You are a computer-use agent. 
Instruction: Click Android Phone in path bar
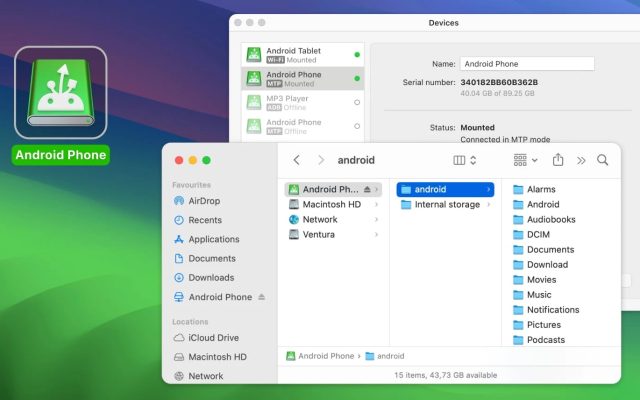click(320, 356)
